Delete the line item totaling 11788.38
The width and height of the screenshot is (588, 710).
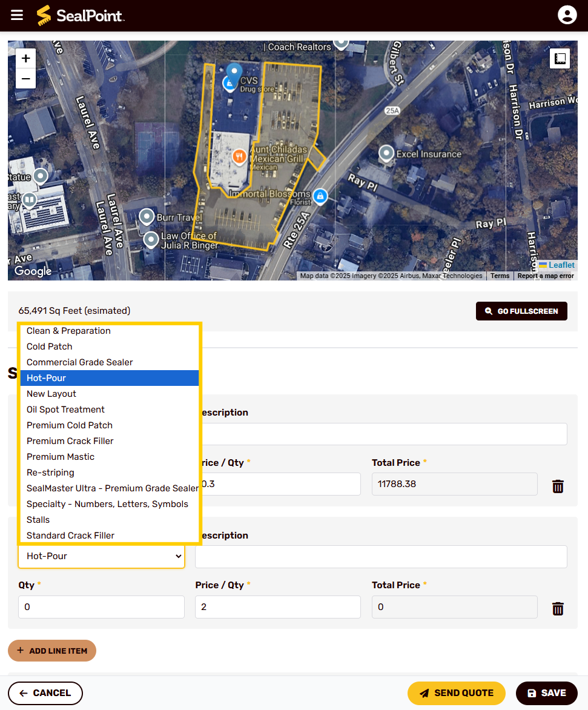[558, 486]
